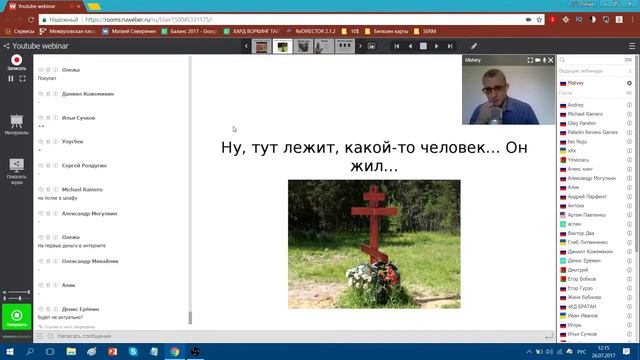The image size is (640, 360).
Task: Open the Биткоин карты bookmark folder
Action: click(386, 31)
